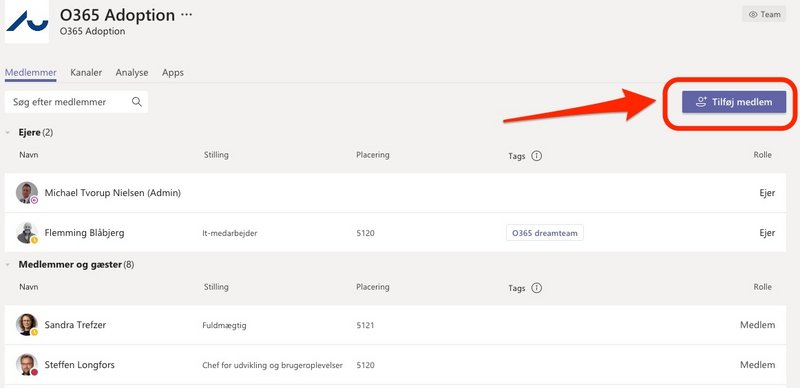This screenshot has width=800, height=388.
Task: Click placering 5120 for Flemming Blåbjerg
Action: tap(365, 233)
